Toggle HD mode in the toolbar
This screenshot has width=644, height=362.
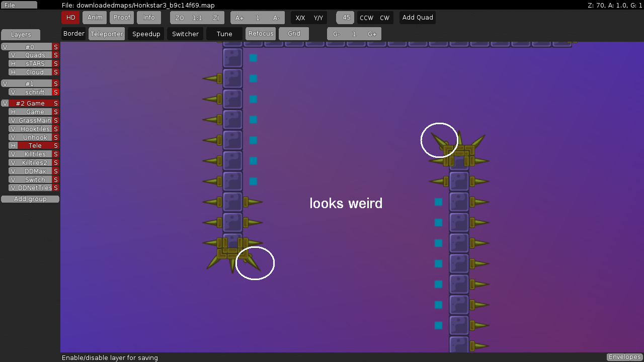[70, 17]
